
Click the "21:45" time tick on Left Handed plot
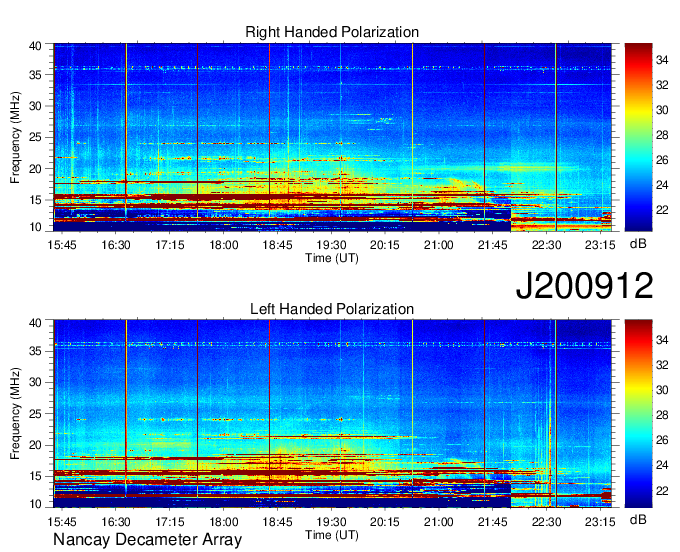(x=493, y=522)
